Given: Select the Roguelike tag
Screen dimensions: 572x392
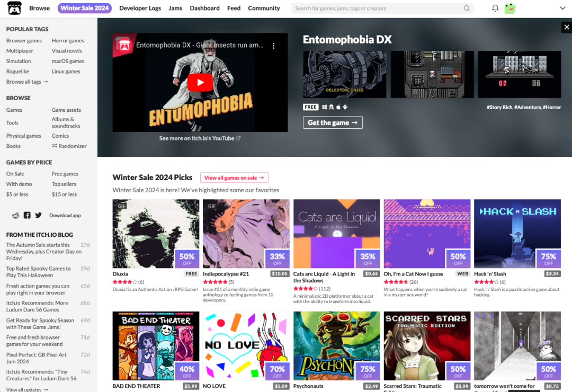Looking at the screenshot, I should coord(17,72).
